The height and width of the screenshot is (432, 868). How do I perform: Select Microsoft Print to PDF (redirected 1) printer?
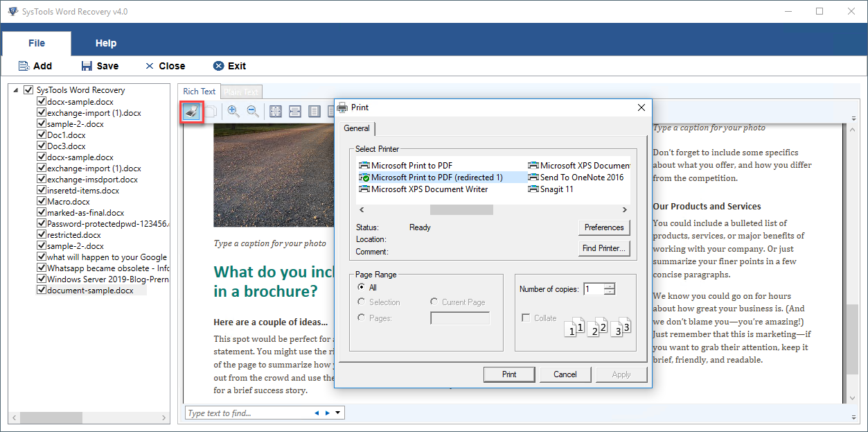point(431,178)
